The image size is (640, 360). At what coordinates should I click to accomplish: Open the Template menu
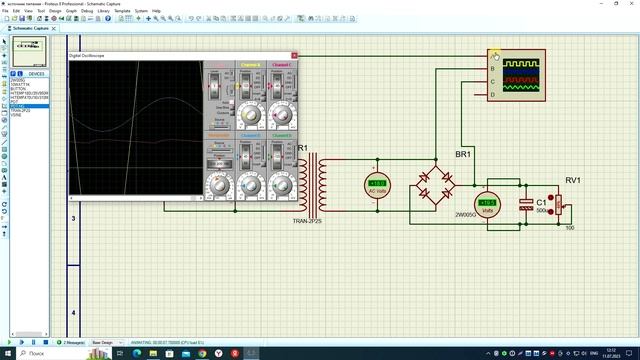click(122, 11)
